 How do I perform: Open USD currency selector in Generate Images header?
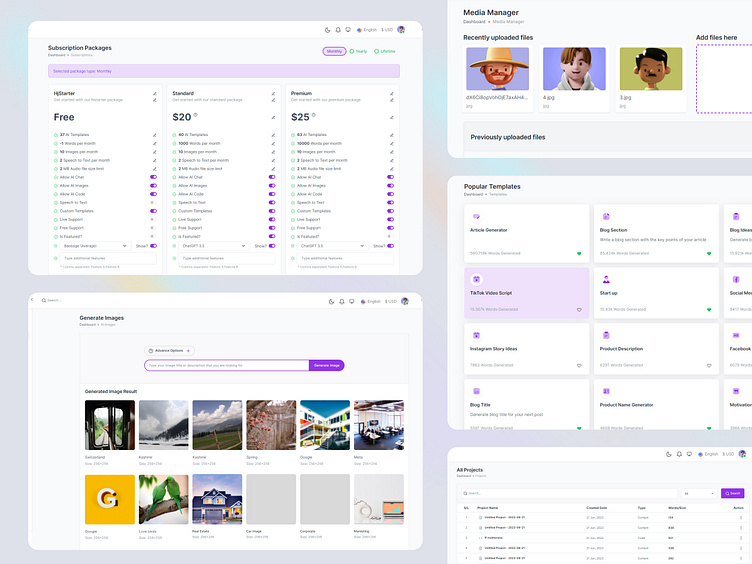point(391,302)
